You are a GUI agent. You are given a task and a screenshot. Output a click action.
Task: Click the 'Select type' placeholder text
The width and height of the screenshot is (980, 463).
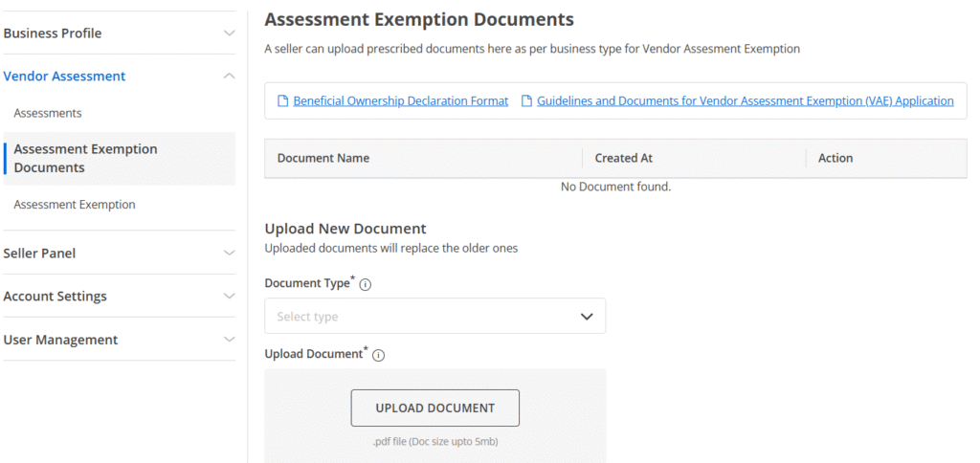pos(307,317)
